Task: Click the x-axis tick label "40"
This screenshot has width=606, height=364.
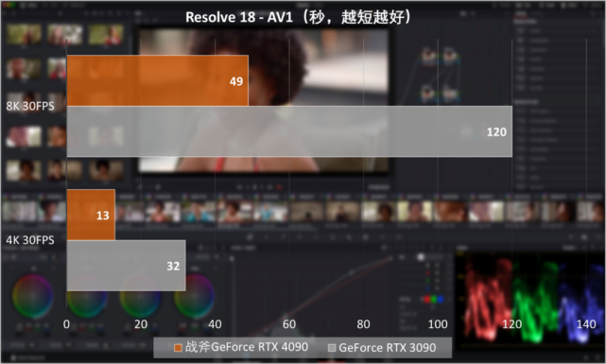Action: tap(215, 323)
